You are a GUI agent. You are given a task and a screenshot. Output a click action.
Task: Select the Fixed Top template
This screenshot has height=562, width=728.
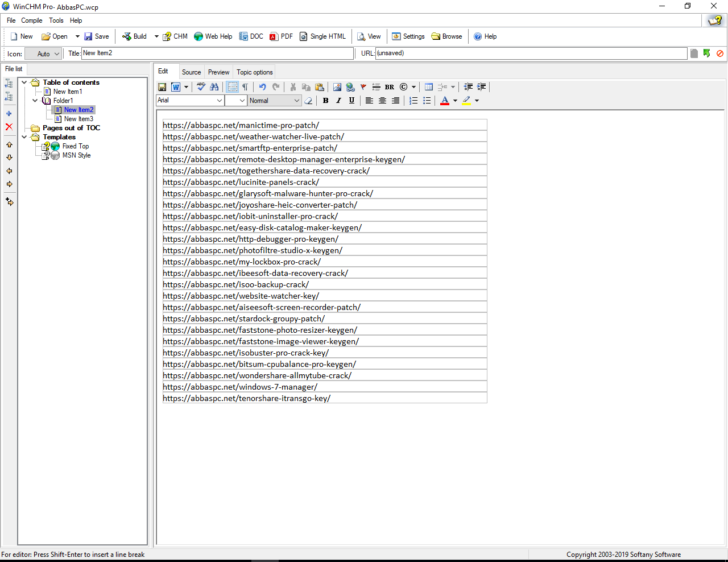[x=76, y=146]
